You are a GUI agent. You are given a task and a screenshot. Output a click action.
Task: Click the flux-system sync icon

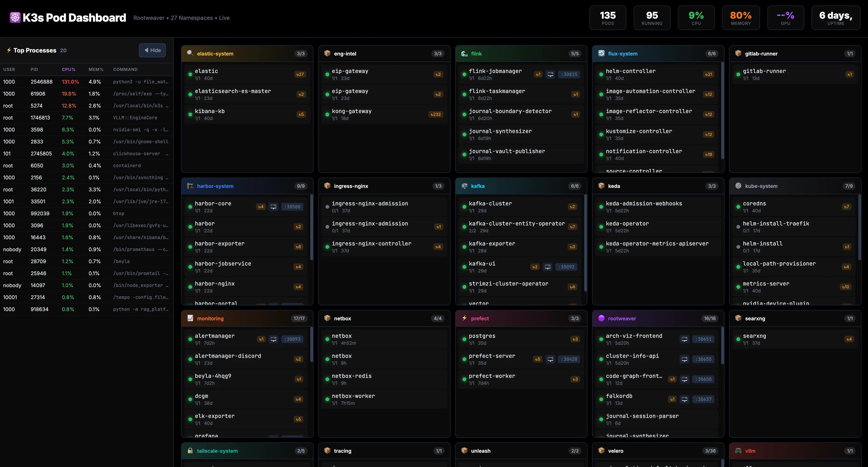click(601, 53)
